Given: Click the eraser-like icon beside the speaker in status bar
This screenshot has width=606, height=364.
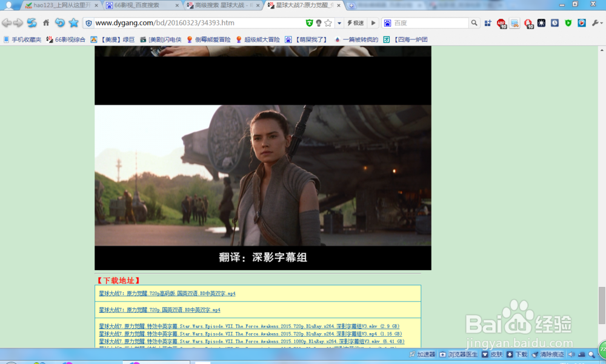Looking at the screenshot, I should click(581, 354).
